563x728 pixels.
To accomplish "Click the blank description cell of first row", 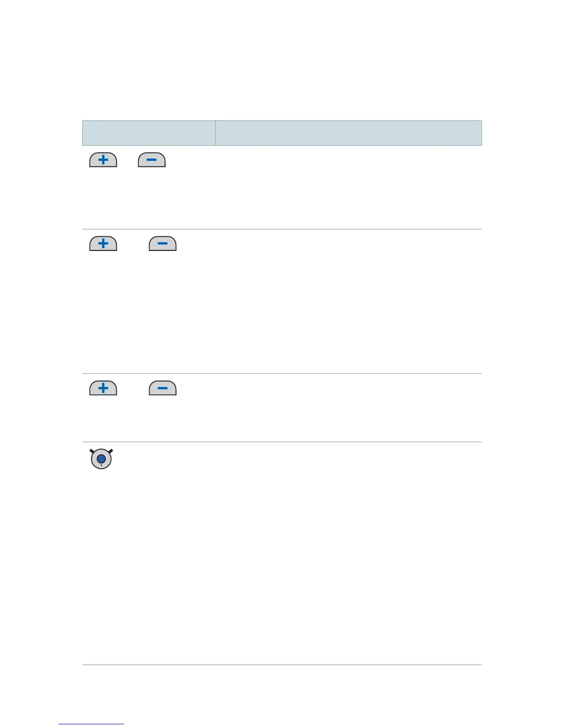I will click(349, 188).
